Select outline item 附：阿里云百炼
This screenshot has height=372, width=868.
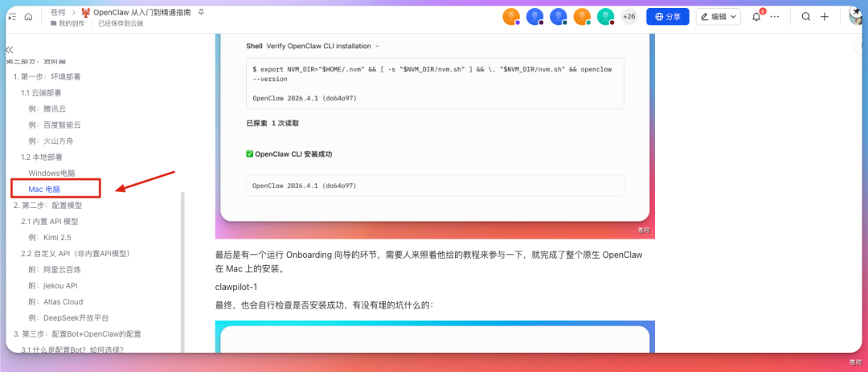[x=55, y=270]
